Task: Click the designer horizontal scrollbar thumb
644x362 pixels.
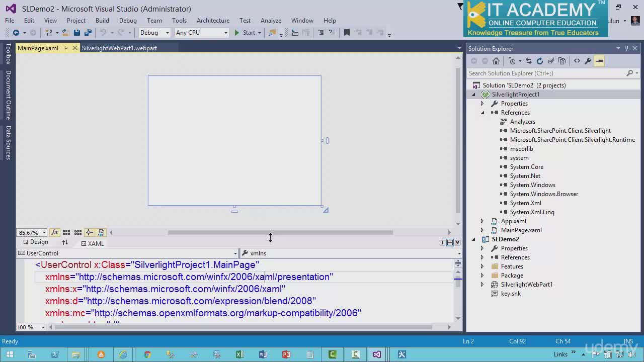Action: [x=280, y=232]
